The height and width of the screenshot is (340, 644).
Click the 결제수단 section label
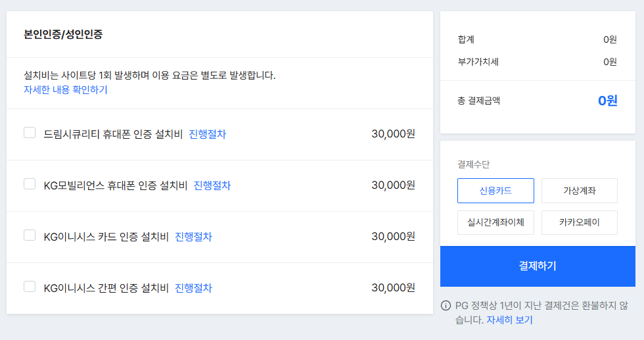click(x=474, y=164)
